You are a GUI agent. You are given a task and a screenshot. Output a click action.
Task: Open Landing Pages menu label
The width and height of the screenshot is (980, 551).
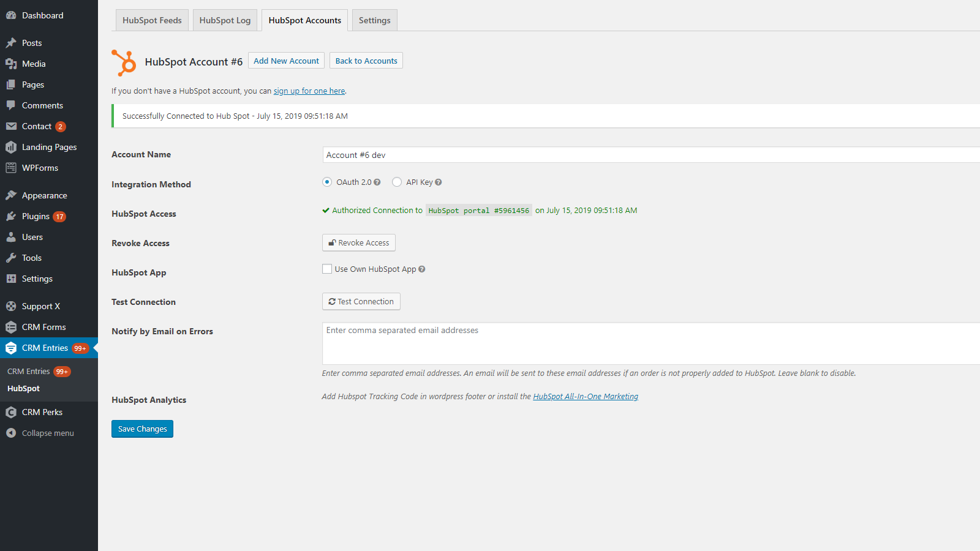[49, 147]
